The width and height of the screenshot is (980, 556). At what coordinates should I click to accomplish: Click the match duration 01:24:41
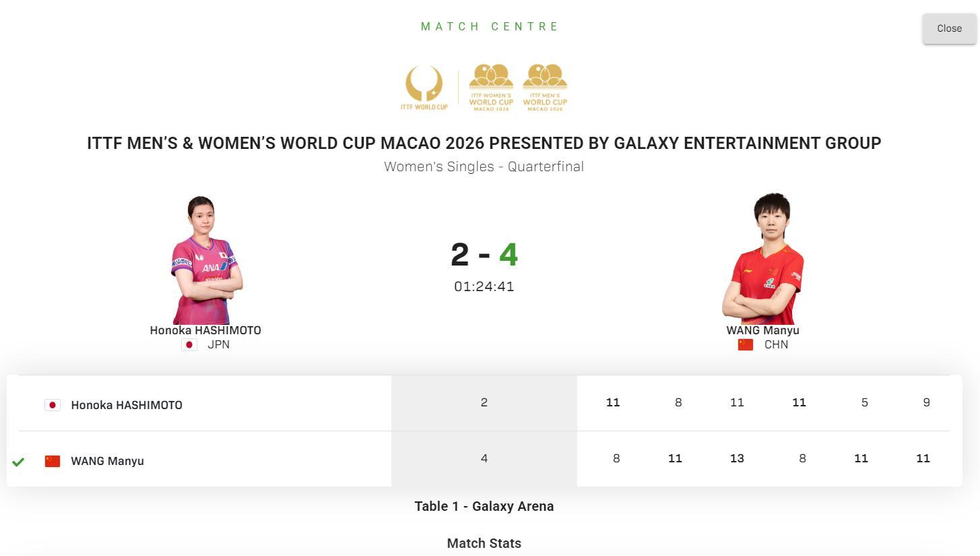(x=484, y=286)
